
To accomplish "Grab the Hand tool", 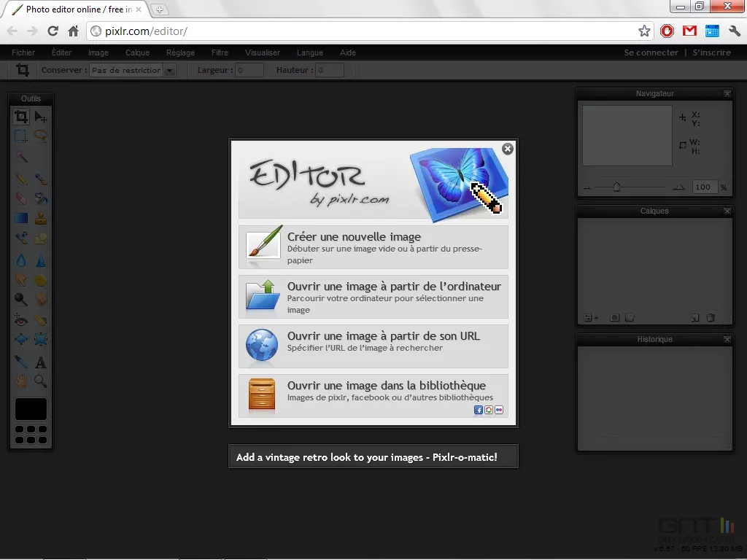I will tap(21, 382).
